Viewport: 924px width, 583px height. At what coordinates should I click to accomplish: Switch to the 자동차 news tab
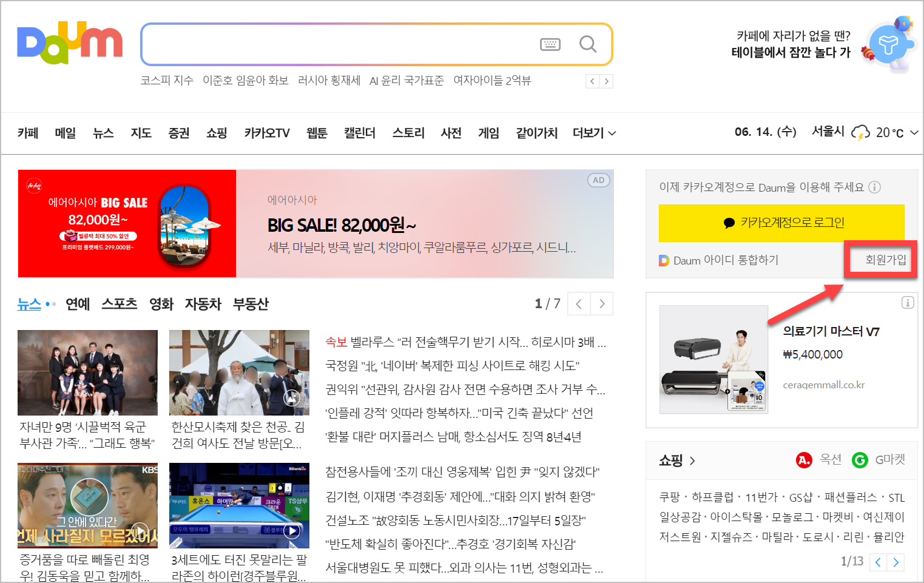[203, 304]
